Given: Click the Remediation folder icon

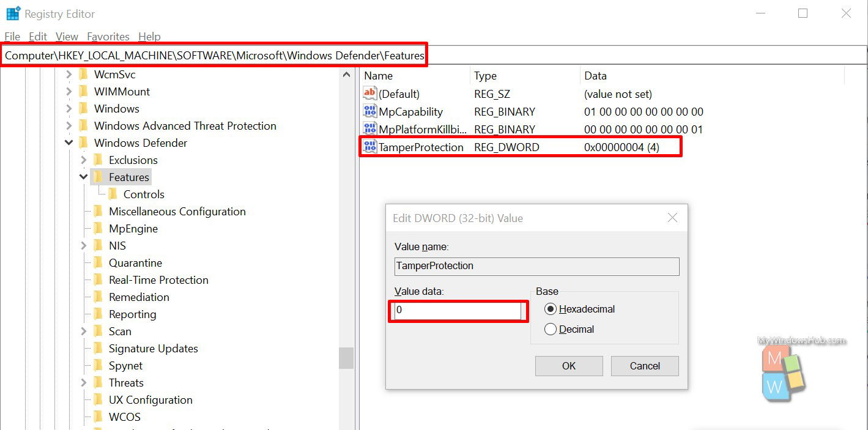Looking at the screenshot, I should coord(98,297).
